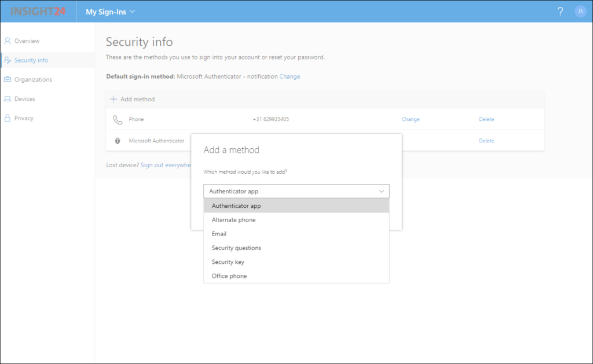Click Sign out everywhere link
593x364 pixels.
pos(166,165)
